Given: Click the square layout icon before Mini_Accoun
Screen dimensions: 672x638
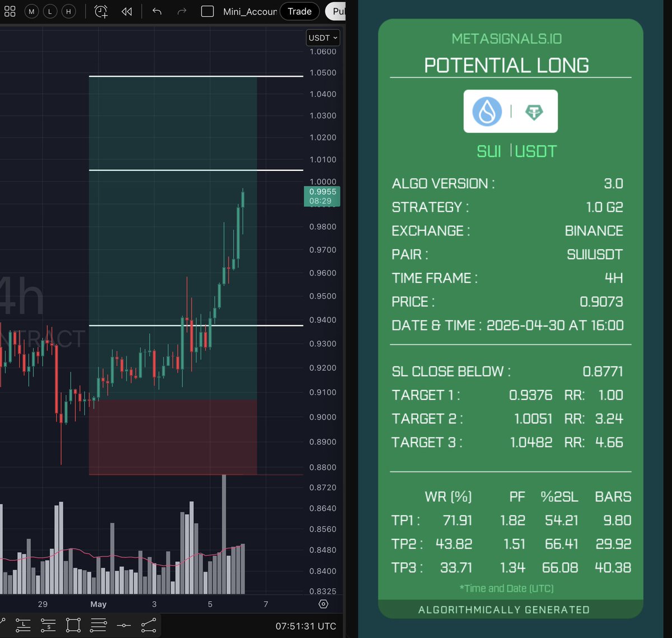Looking at the screenshot, I should pyautogui.click(x=207, y=11).
